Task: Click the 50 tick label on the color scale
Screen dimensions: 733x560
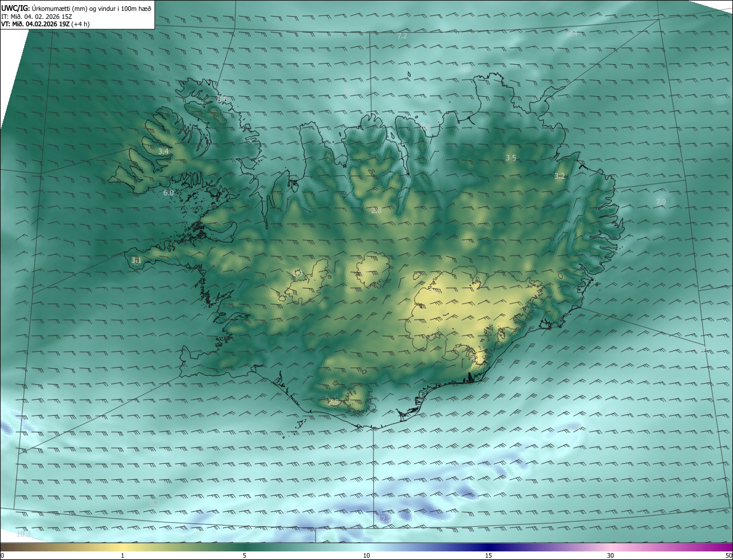Action: 728,555
